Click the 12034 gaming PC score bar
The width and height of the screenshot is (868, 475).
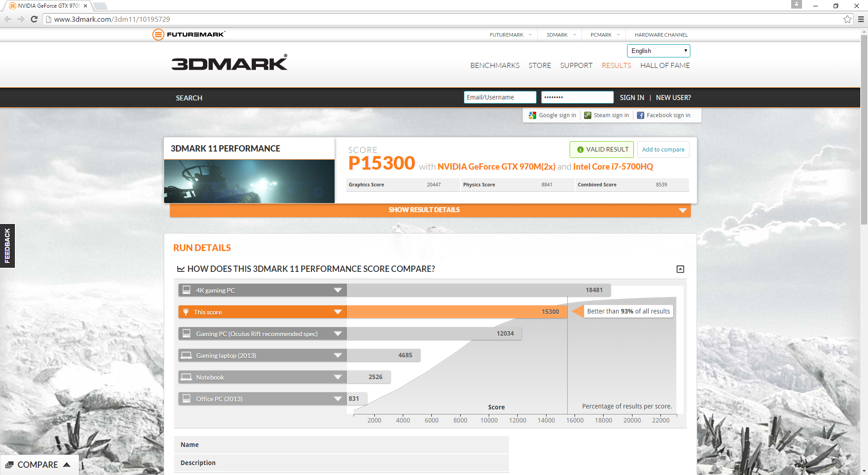pos(434,333)
